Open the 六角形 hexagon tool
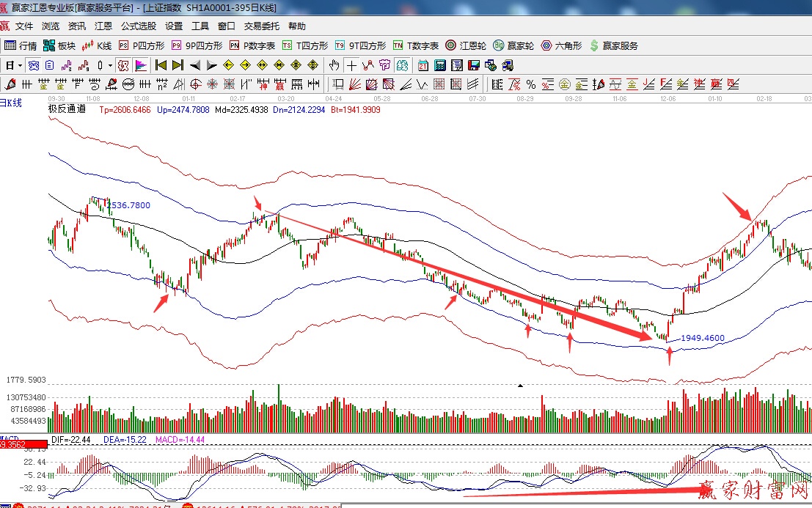The height and width of the screenshot is (508, 812). pos(561,45)
